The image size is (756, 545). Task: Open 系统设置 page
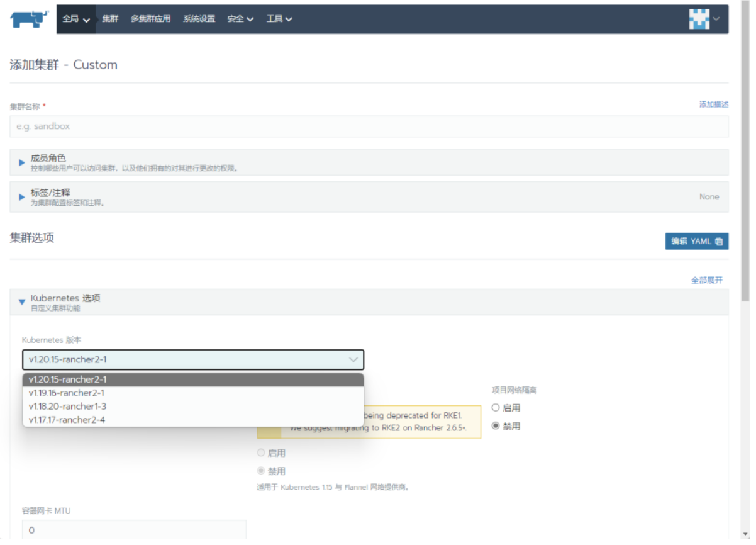coord(199,19)
